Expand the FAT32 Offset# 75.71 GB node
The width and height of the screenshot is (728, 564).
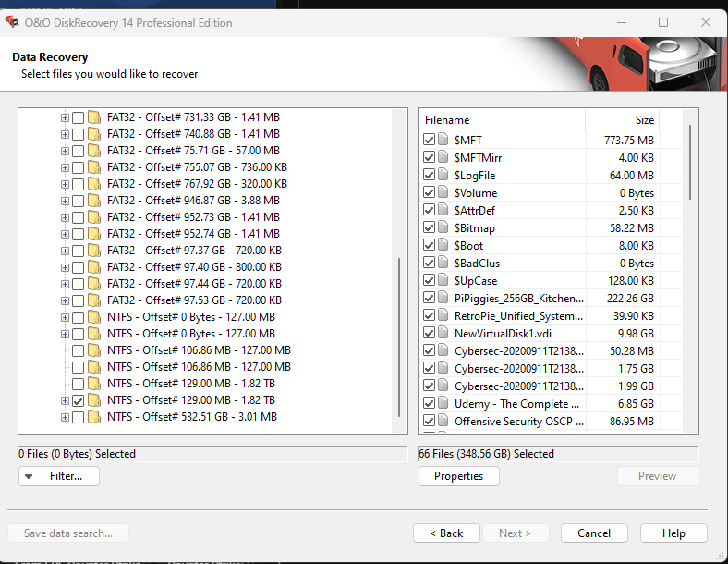point(65,151)
